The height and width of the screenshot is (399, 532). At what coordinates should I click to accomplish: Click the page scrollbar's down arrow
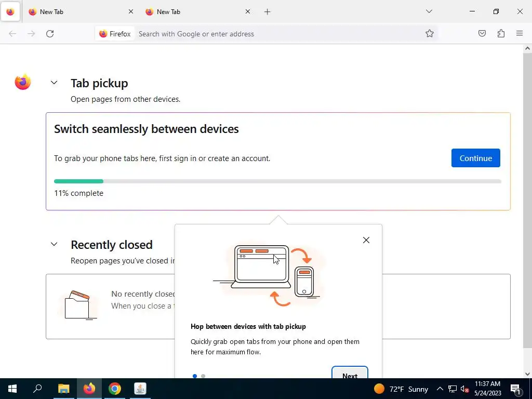click(527, 374)
